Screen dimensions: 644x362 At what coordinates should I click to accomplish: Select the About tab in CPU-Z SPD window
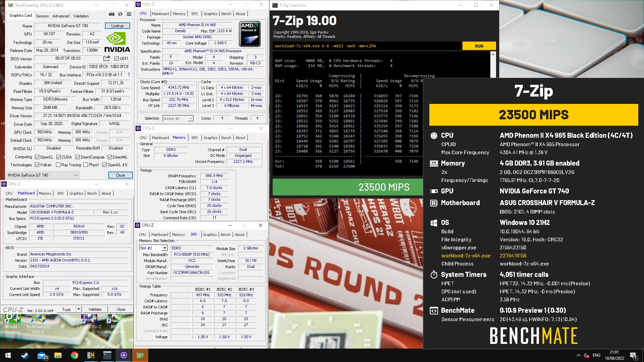click(x=239, y=235)
